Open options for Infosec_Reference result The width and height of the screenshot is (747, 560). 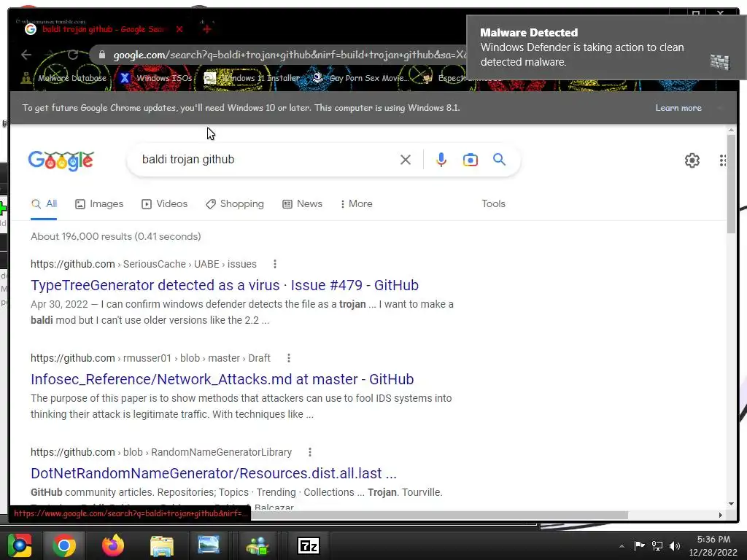(289, 358)
